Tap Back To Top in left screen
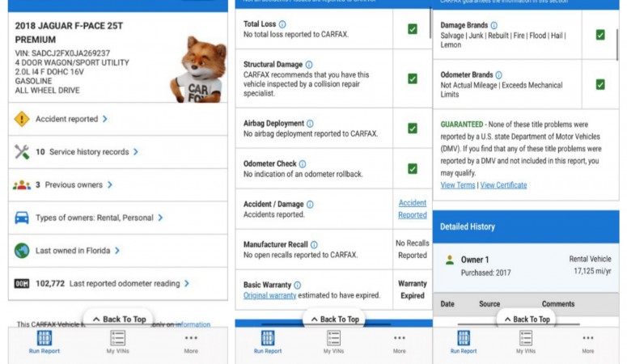This screenshot has width=627, height=364. (x=118, y=319)
